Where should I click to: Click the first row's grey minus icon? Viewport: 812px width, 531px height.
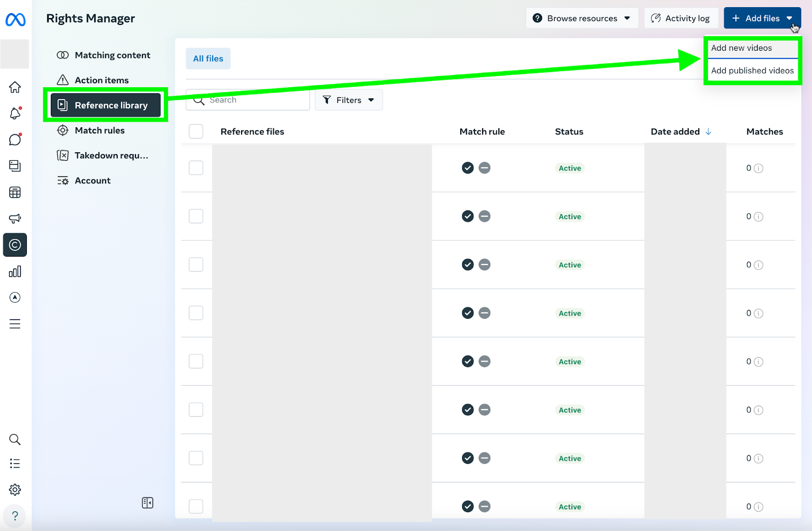coord(485,168)
